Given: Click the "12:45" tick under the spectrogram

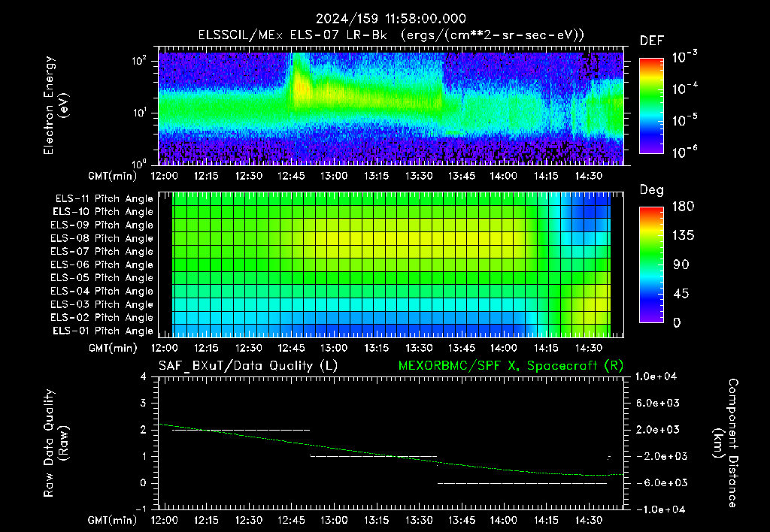Looking at the screenshot, I should [x=291, y=176].
